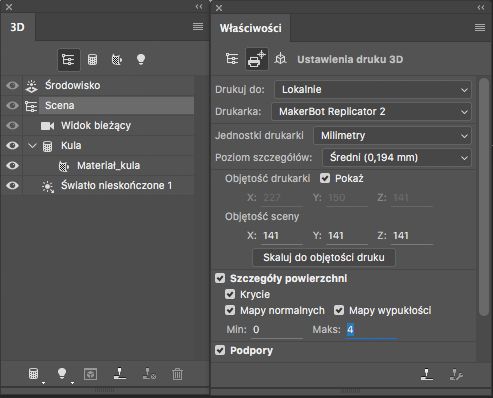Collapse the Właściwości panel with double arrows
The image size is (493, 398).
pyautogui.click(x=481, y=7)
